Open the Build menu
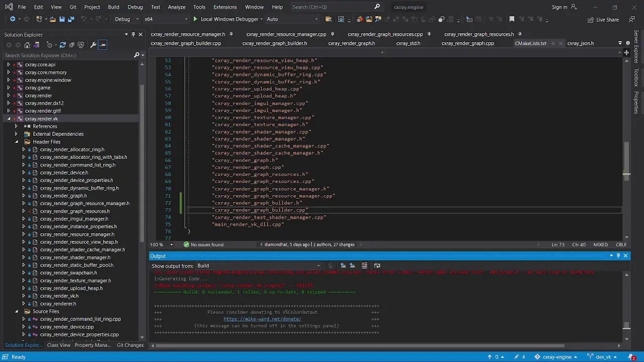This screenshot has width=644, height=362. click(114, 7)
